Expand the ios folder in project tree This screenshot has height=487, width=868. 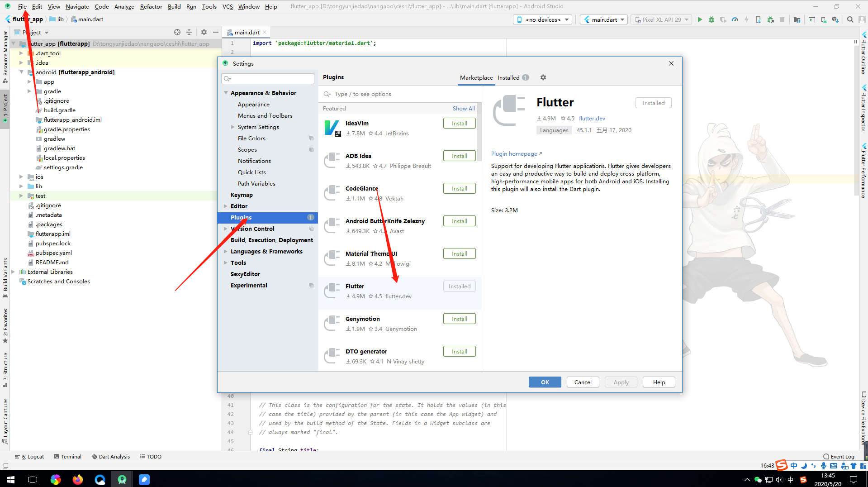click(x=21, y=177)
